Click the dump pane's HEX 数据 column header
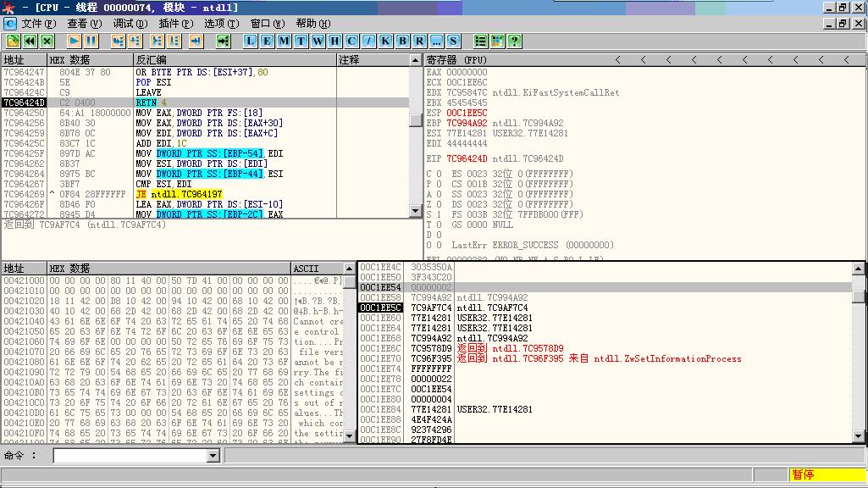This screenshot has height=488, width=868. pos(169,269)
